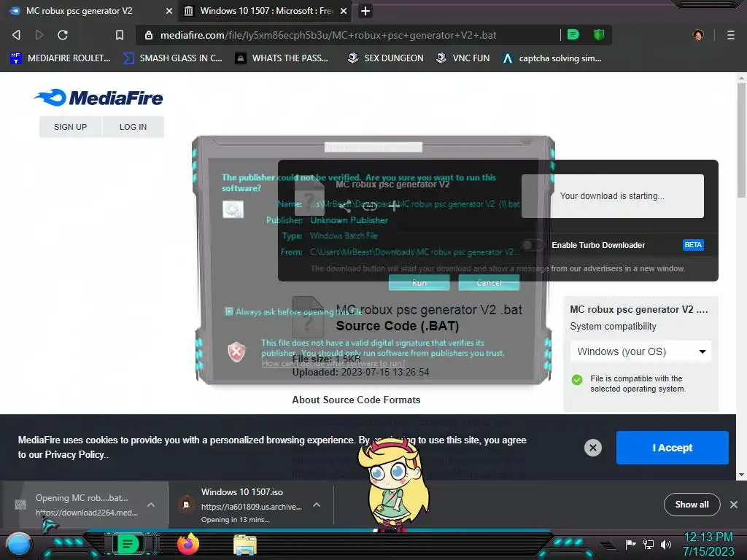Close the downloads bar
This screenshot has width=747, height=560.
point(734,505)
